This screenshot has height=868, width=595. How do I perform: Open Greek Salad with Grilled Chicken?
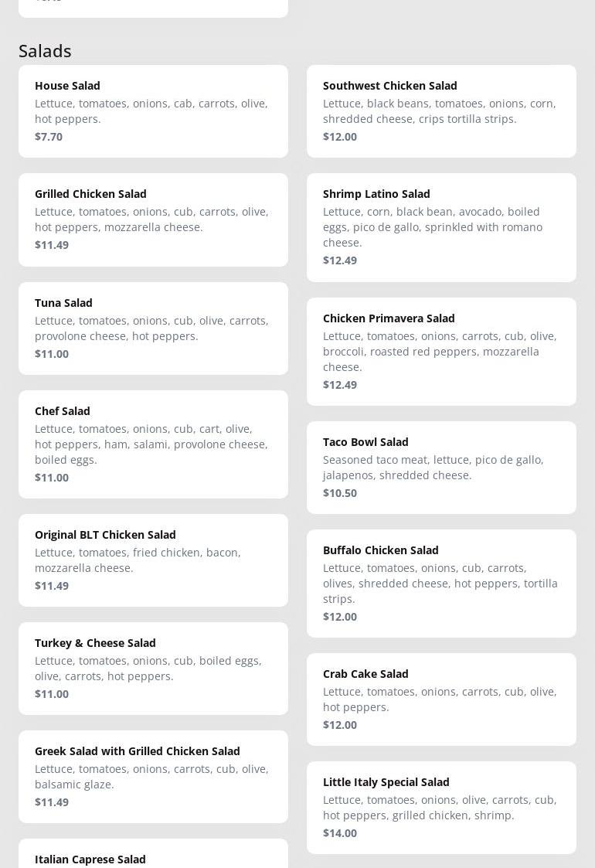click(x=153, y=776)
